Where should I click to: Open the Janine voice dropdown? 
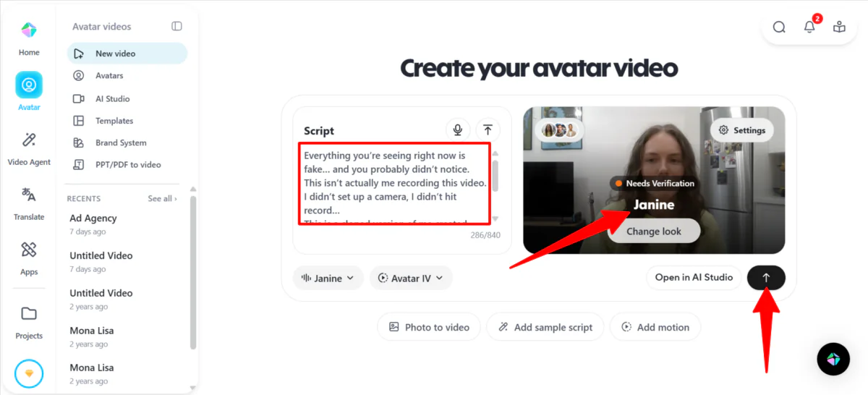click(x=328, y=278)
